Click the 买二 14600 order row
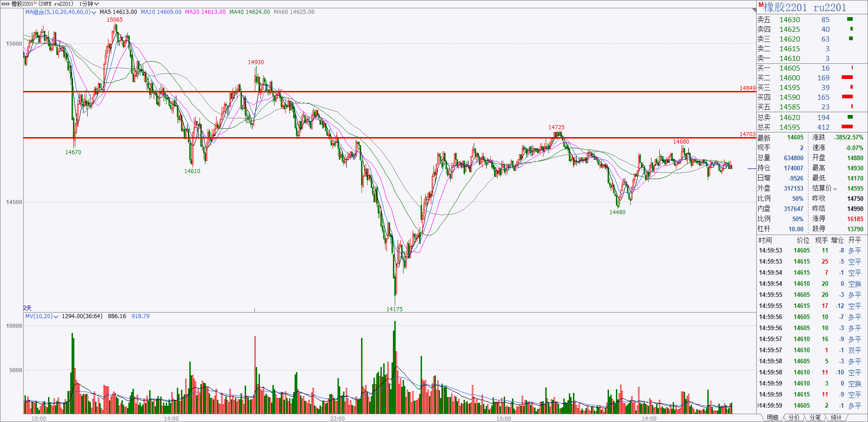 coord(812,78)
